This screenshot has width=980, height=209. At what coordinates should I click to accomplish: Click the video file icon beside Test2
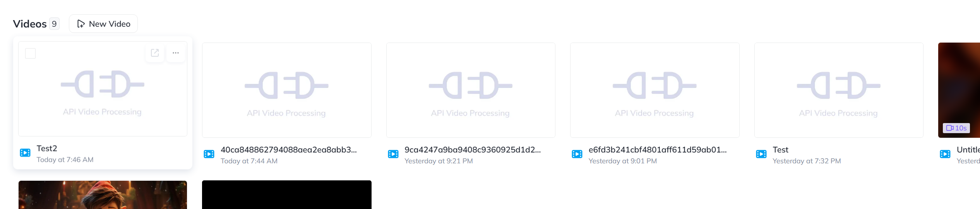25,153
